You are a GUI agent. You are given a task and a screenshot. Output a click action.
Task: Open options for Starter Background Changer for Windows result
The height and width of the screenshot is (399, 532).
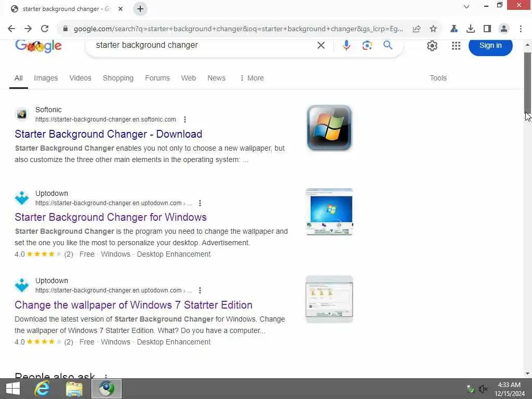click(200, 203)
